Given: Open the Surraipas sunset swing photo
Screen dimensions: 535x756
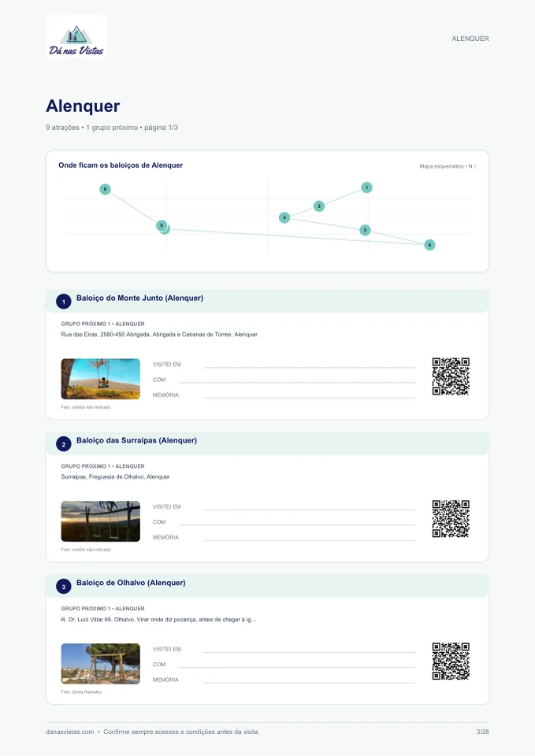Looking at the screenshot, I should coord(100,521).
